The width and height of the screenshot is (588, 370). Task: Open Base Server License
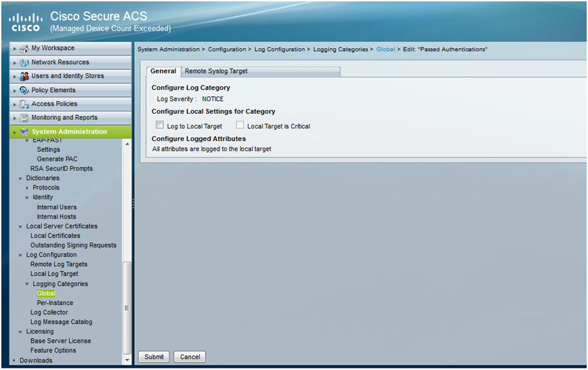pos(61,341)
